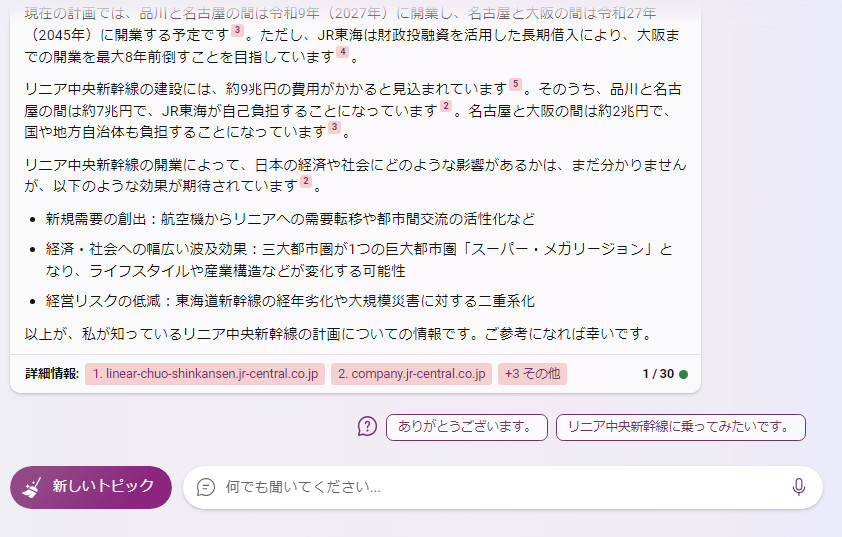This screenshot has width=842, height=537.
Task: Expand the +3 その他 sources
Action: click(532, 374)
